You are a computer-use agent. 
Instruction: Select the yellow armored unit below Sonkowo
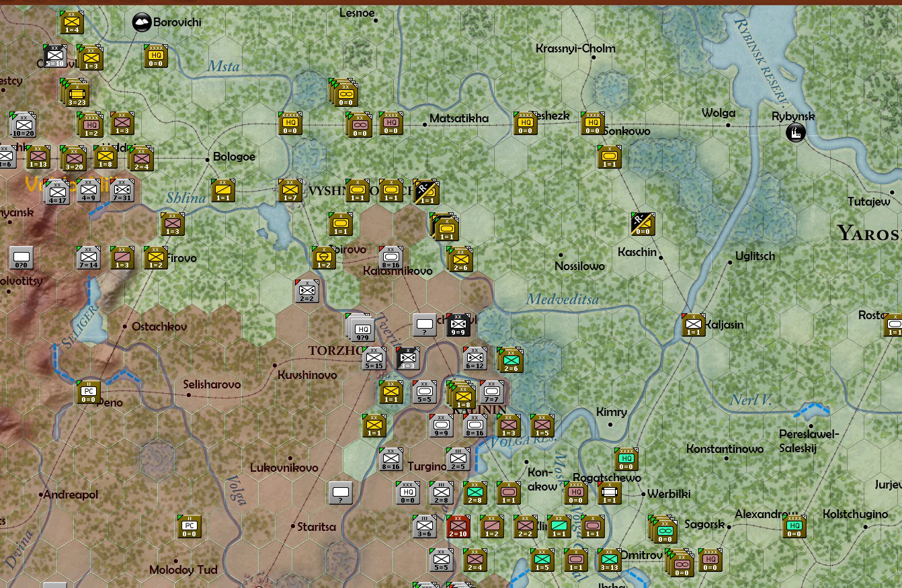pos(609,157)
